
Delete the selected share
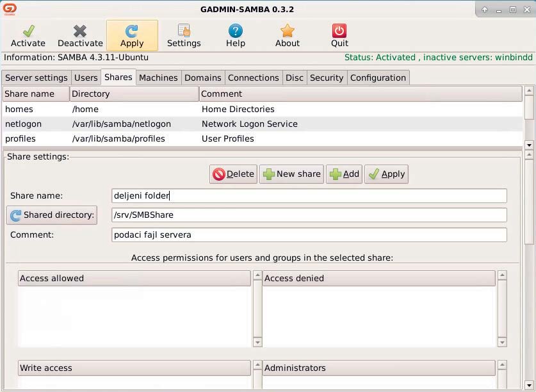tap(233, 174)
